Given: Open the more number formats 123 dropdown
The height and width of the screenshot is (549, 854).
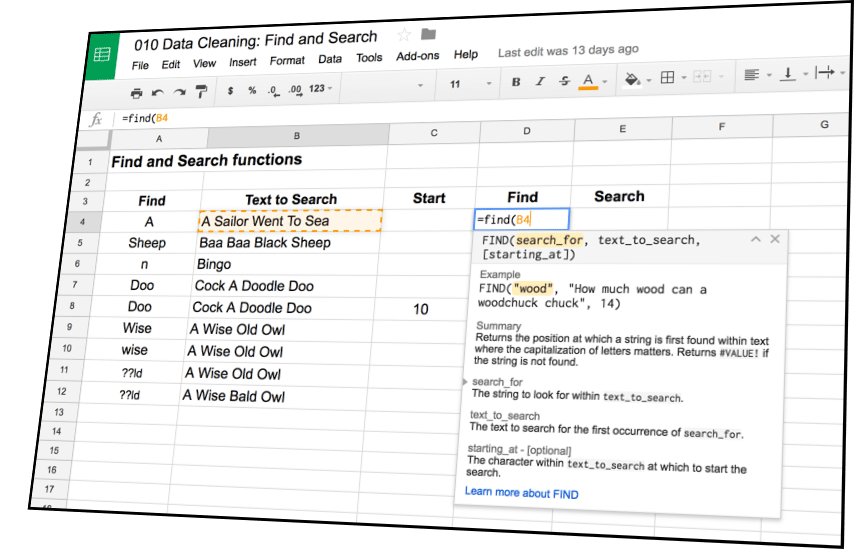Looking at the screenshot, I should pos(320,88).
